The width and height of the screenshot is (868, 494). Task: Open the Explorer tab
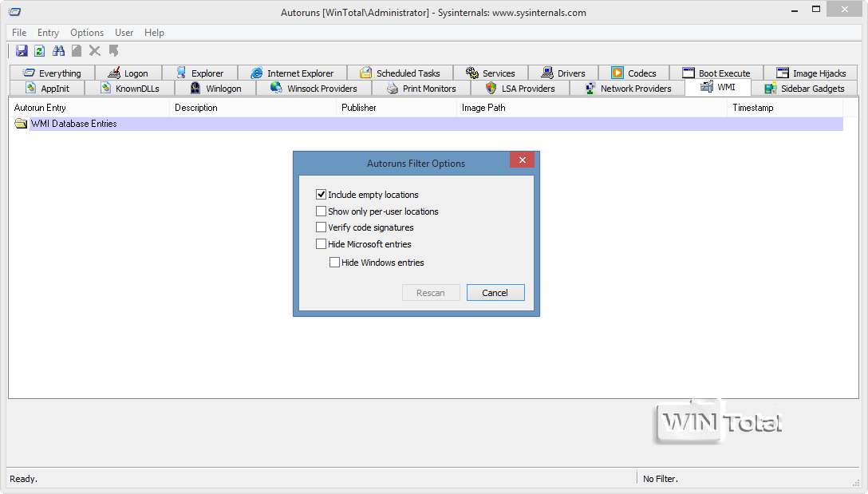(199, 73)
